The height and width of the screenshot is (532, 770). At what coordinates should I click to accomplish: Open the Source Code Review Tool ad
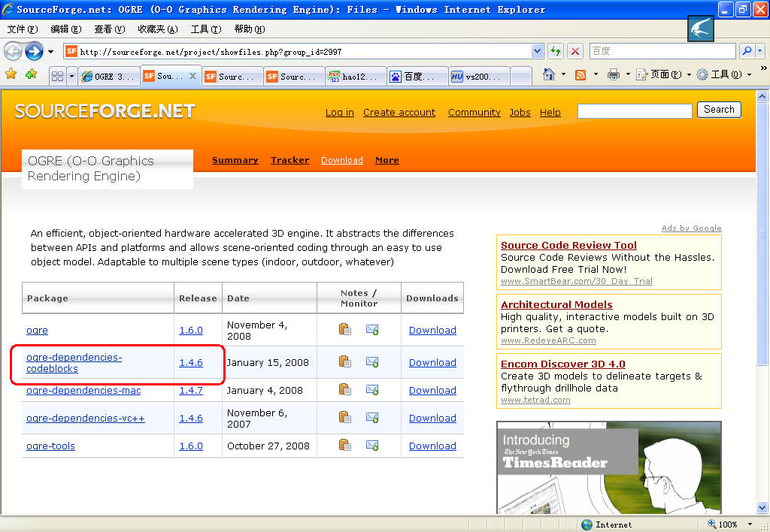568,245
